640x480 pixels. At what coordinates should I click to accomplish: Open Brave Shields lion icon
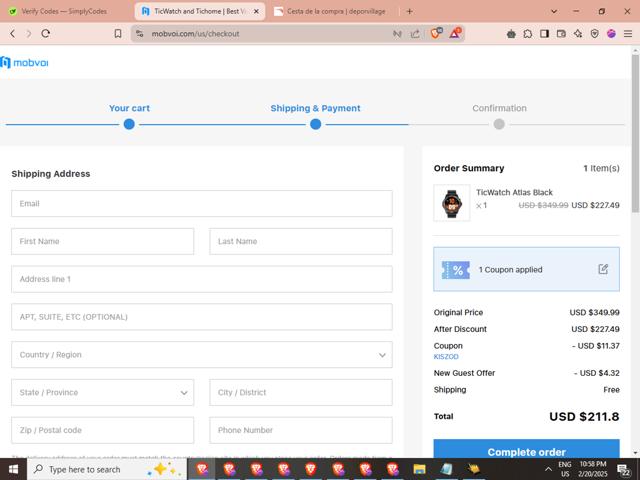pyautogui.click(x=436, y=33)
